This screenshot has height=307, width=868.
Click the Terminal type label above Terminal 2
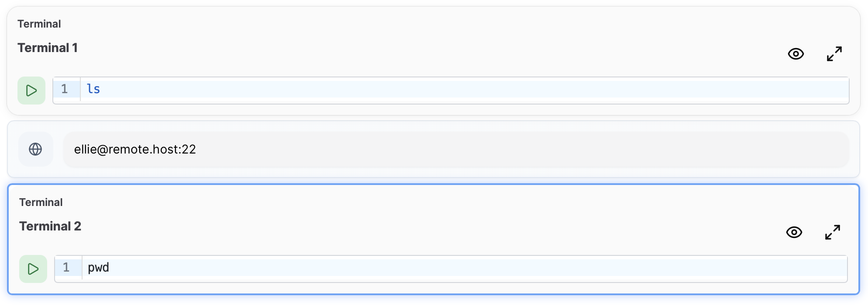tap(41, 202)
